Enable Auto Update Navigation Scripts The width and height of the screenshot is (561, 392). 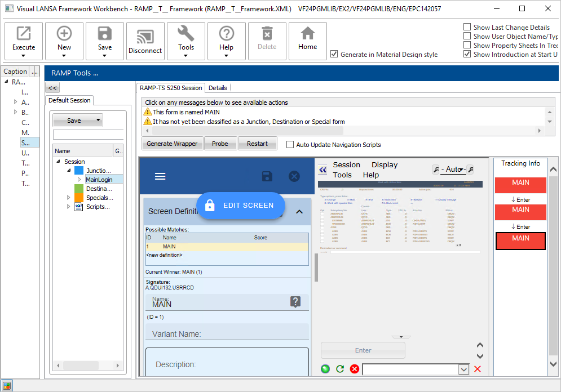coord(290,145)
